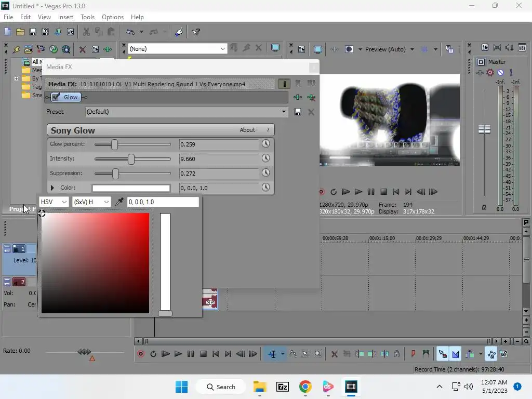
Task: Open the Insert menu
Action: (x=65, y=17)
